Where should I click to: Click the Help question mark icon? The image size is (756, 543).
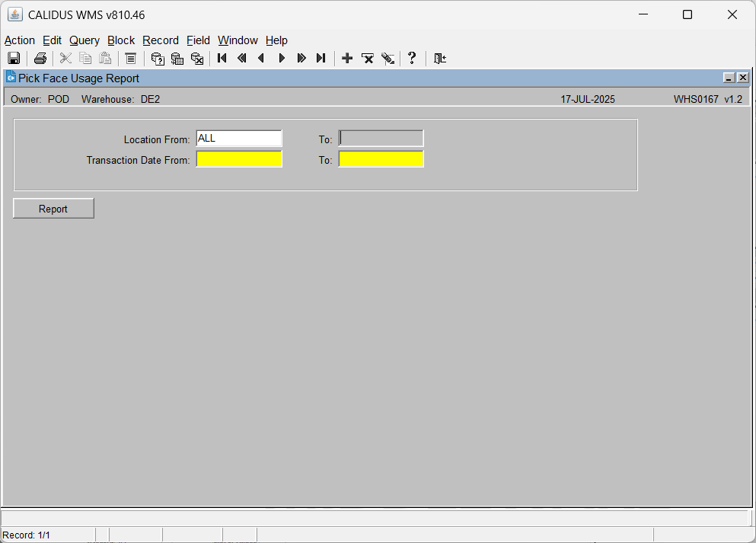click(412, 59)
